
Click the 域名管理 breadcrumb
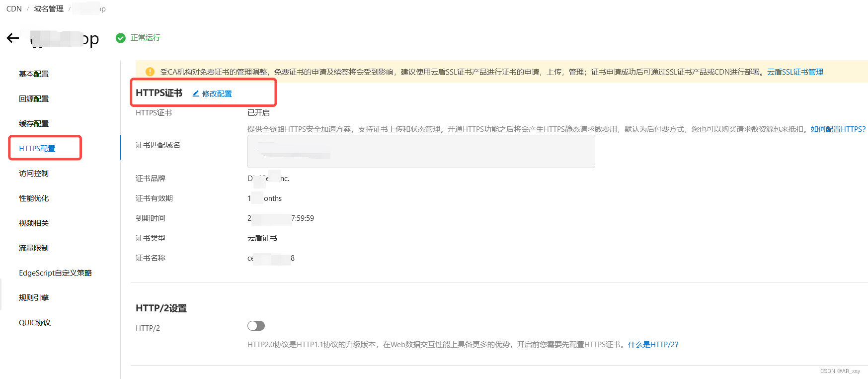point(49,8)
